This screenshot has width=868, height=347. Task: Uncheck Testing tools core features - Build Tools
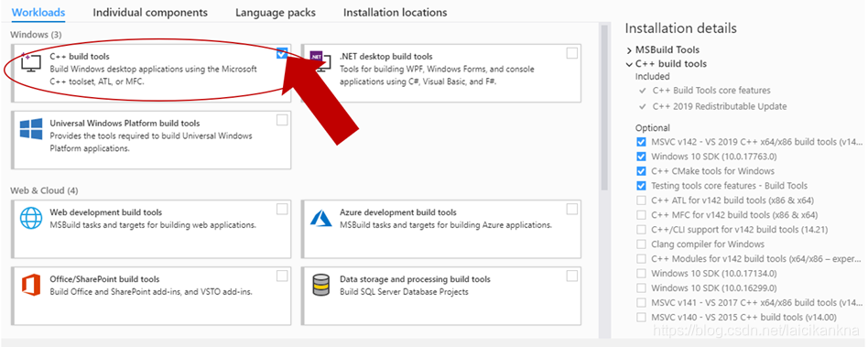[x=641, y=185]
